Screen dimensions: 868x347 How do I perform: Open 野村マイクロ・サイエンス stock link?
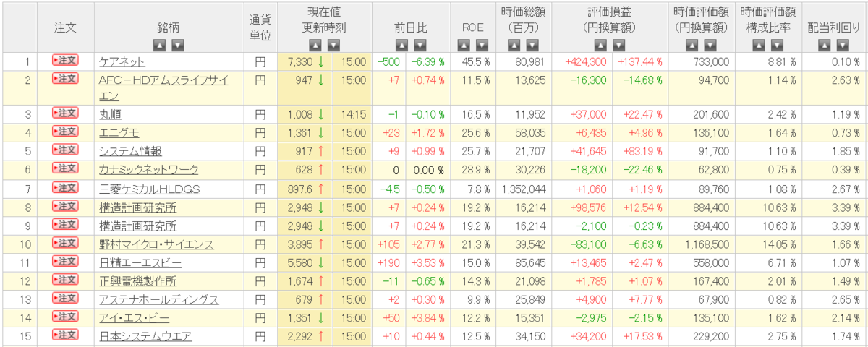pyautogui.click(x=156, y=244)
